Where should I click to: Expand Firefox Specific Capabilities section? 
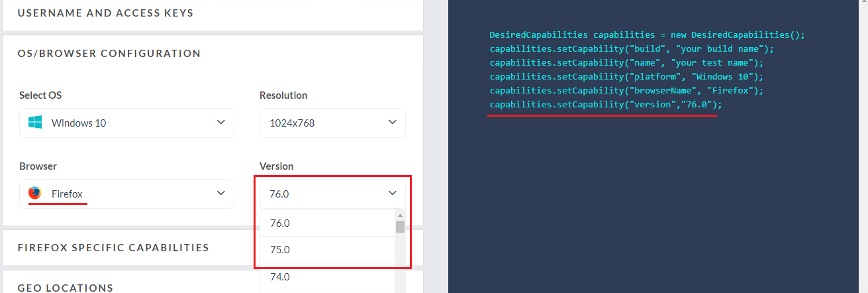[113, 247]
